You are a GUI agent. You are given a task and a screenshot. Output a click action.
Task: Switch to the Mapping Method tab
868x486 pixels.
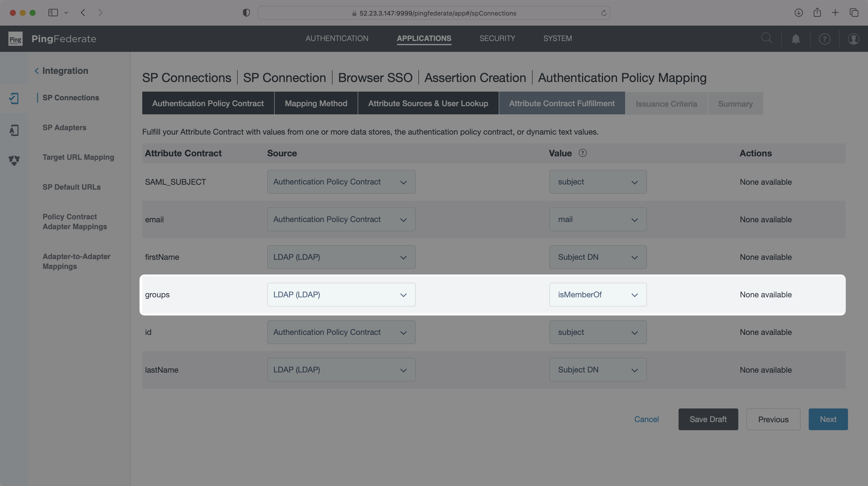[x=316, y=103]
